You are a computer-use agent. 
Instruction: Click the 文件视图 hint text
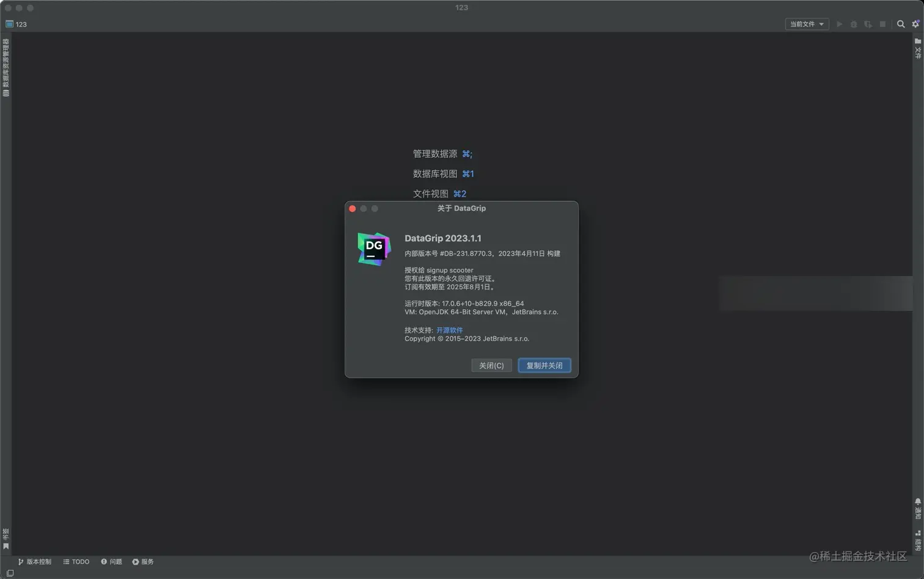(430, 194)
